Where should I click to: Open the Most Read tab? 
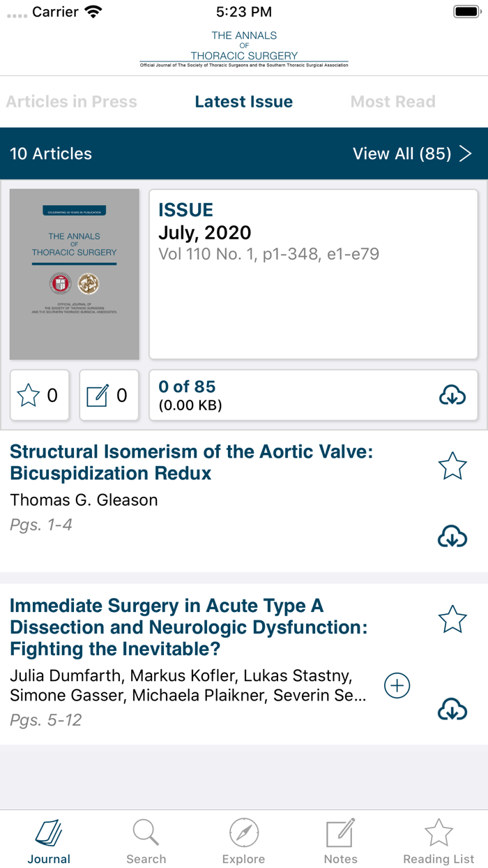tap(392, 101)
